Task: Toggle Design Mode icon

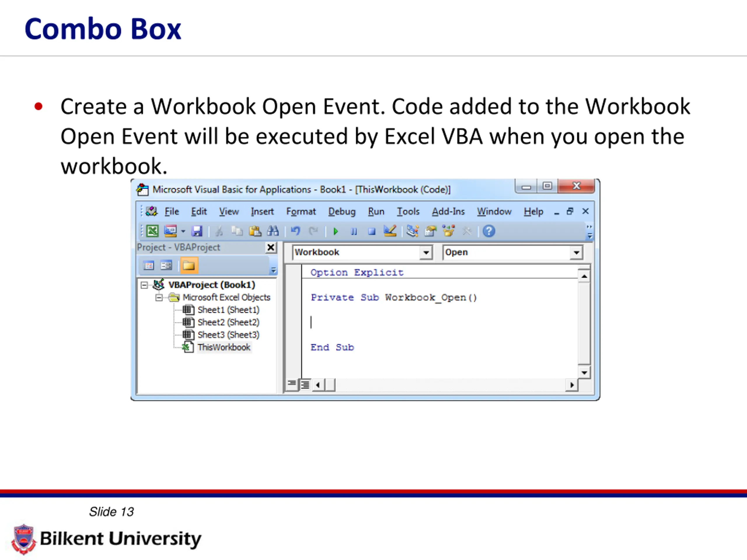Action: (x=390, y=231)
